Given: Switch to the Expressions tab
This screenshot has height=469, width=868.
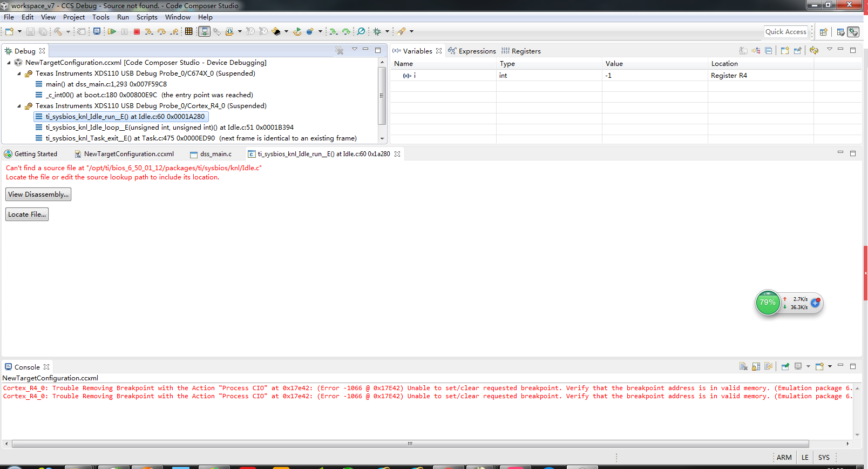Looking at the screenshot, I should tap(472, 51).
